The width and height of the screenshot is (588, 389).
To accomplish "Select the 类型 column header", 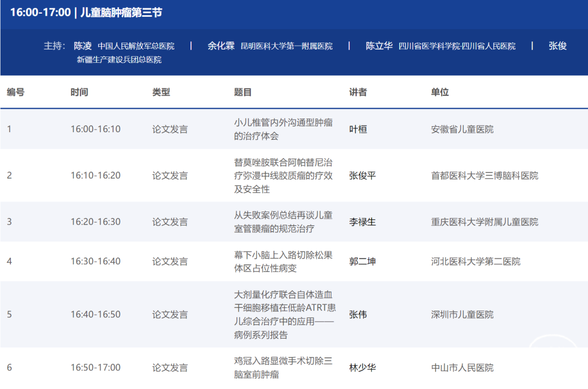I will tap(161, 92).
